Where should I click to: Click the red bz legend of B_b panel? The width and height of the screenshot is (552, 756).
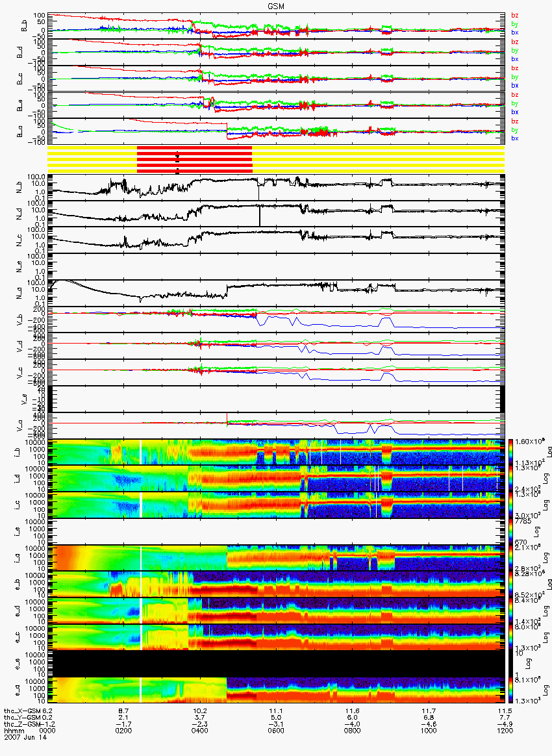514,16
